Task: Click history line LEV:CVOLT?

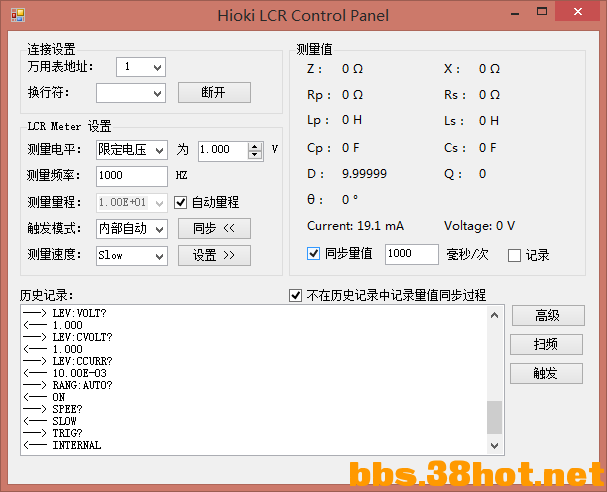Action: [x=82, y=337]
